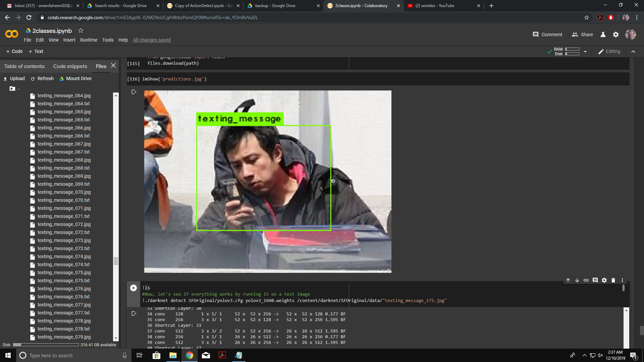Image resolution: width=644 pixels, height=362 pixels.
Task: Click predictions.jpg output image
Action: [268, 181]
